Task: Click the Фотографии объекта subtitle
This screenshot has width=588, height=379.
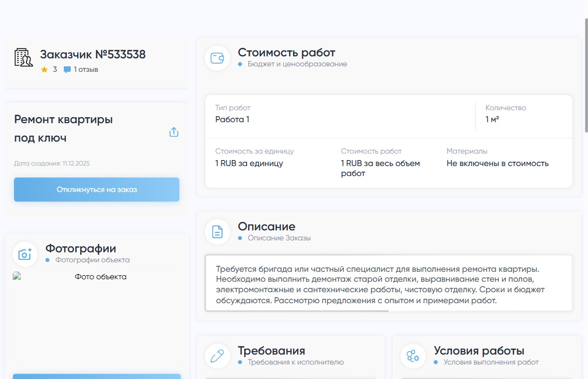Action: pyautogui.click(x=93, y=260)
